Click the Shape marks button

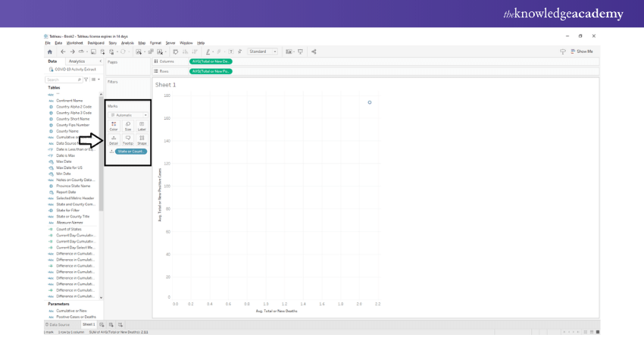click(x=142, y=139)
